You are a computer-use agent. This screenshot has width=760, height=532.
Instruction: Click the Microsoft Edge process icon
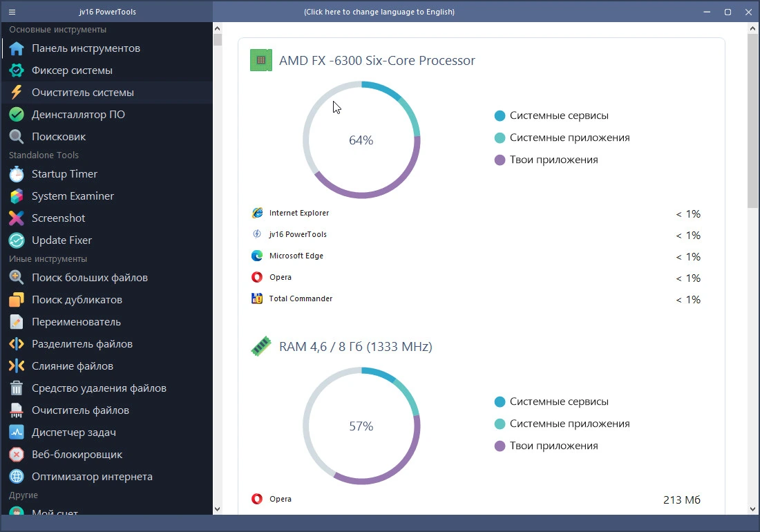point(257,256)
